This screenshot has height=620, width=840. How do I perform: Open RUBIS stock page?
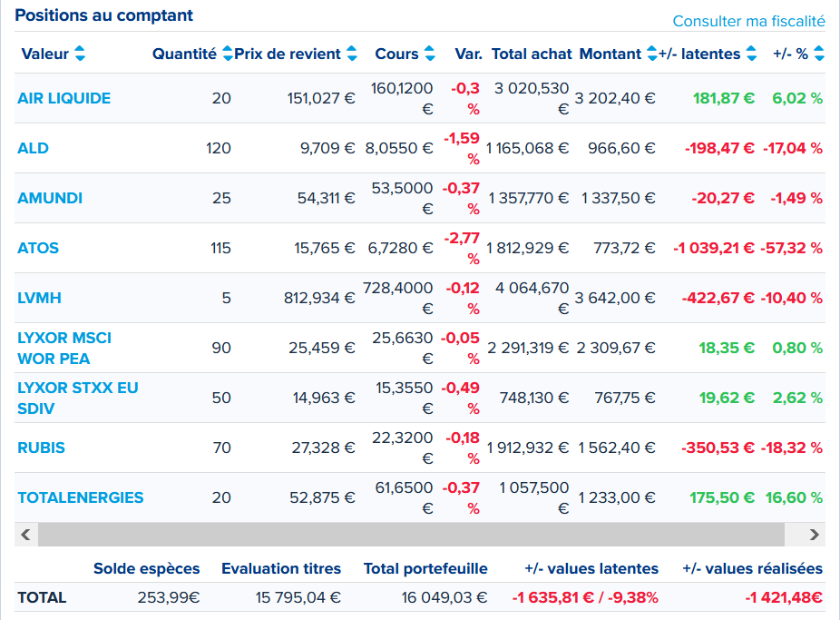click(x=41, y=448)
